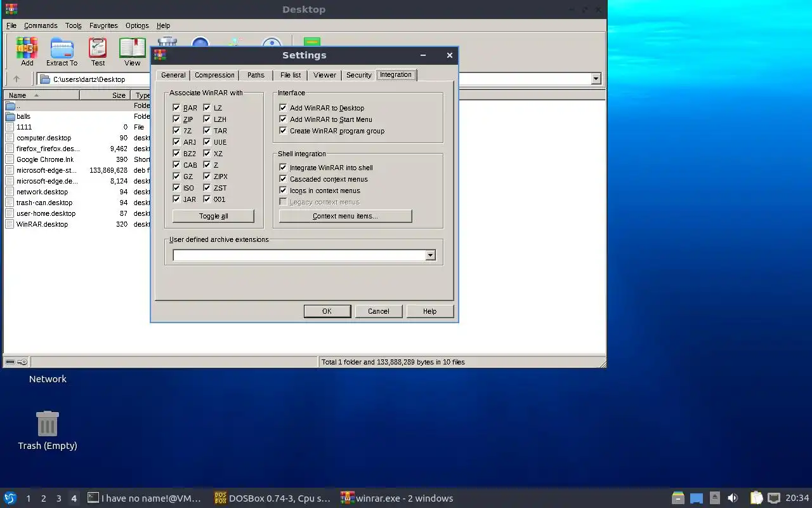
Task: Click the Cancel button
Action: 378,311
